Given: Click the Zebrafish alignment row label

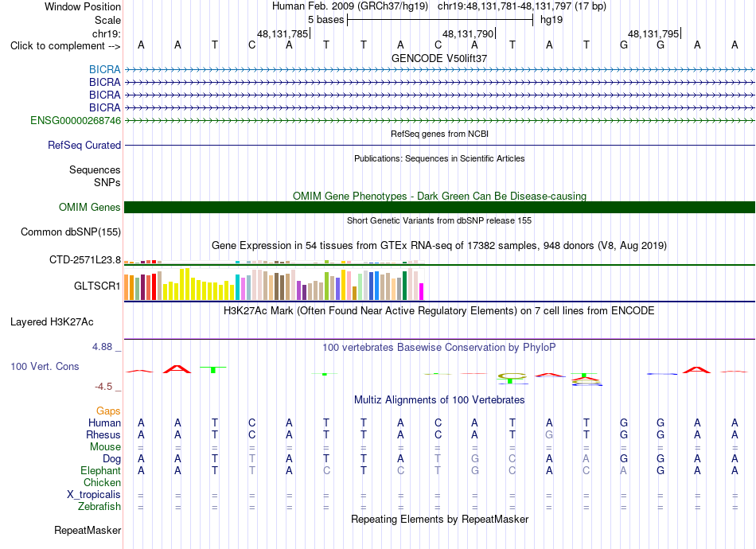Looking at the screenshot, I should tap(99, 507).
